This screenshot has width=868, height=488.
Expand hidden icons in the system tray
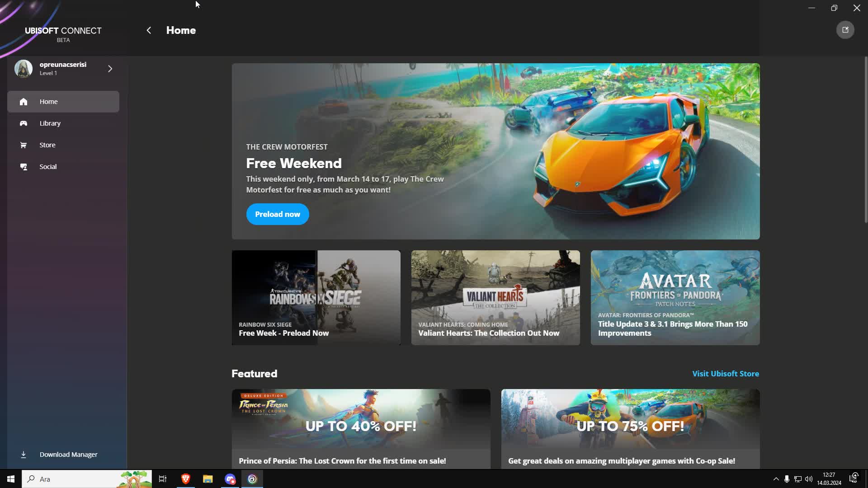click(776, 479)
